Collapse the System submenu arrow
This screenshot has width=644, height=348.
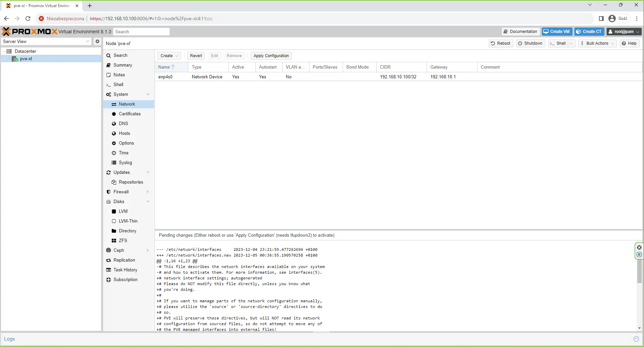coord(148,94)
